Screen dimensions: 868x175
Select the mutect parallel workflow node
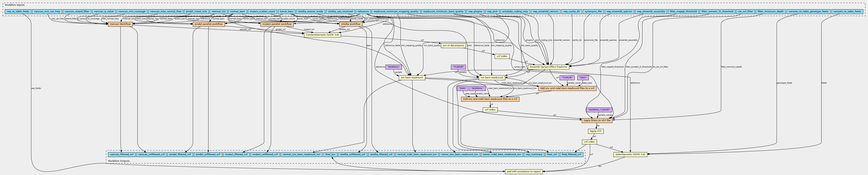(x=277, y=24)
